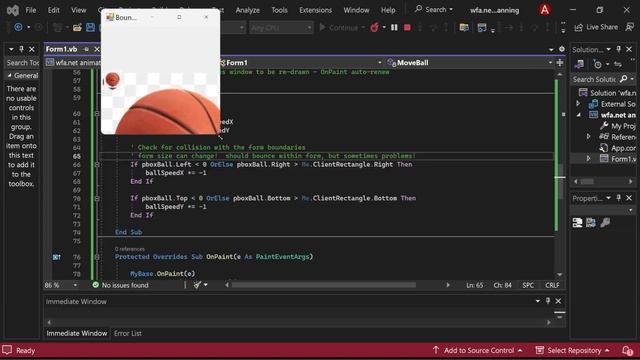640x360 pixels.
Task: Click Select Repository in the status bar
Action: [x=573, y=350]
